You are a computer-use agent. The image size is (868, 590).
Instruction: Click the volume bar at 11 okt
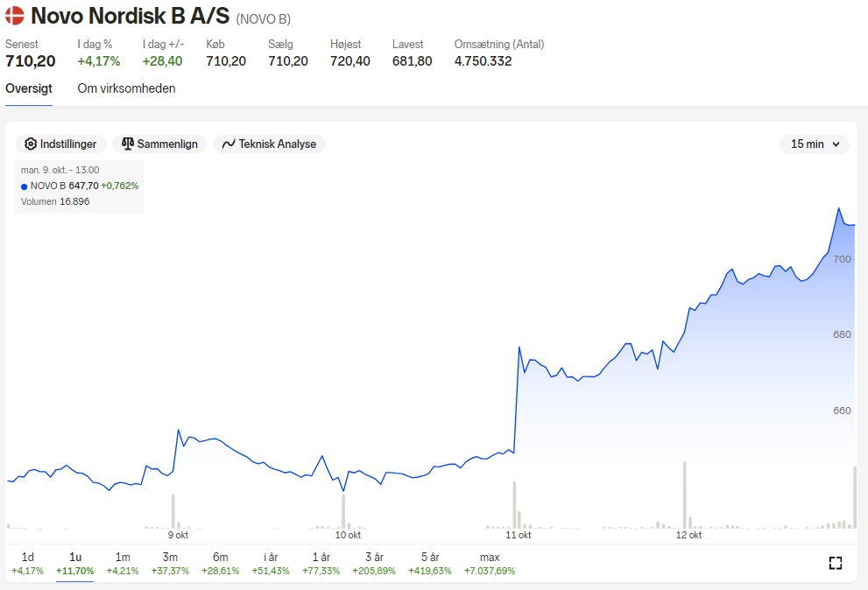(x=514, y=505)
